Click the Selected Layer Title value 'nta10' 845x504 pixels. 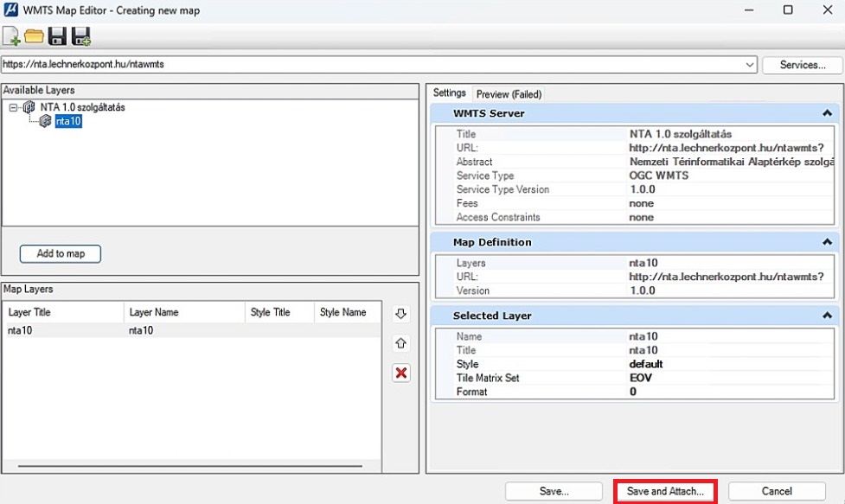643,350
